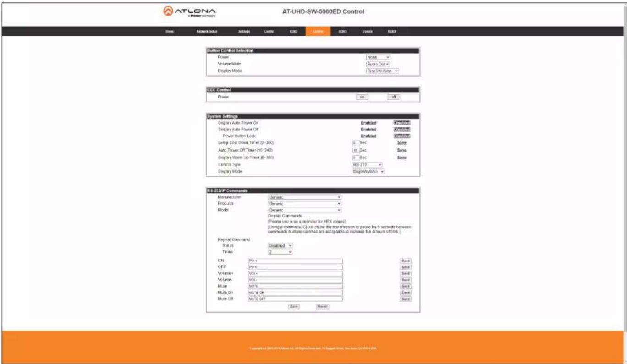The width and height of the screenshot is (627, 364).
Task: Send the Mute command
Action: pyautogui.click(x=406, y=286)
